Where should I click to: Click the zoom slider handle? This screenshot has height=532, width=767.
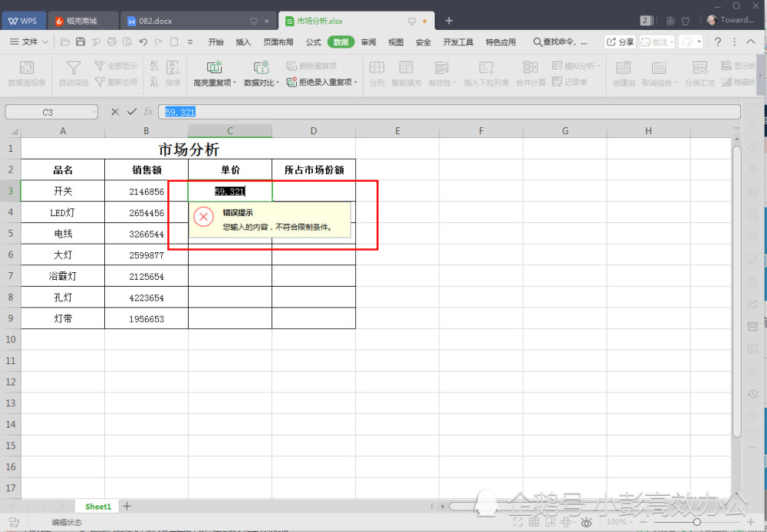(x=696, y=523)
